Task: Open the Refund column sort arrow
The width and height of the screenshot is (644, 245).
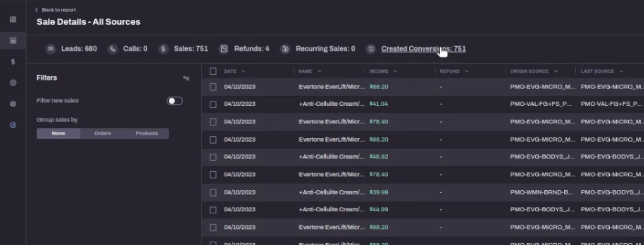Action: pos(467,71)
